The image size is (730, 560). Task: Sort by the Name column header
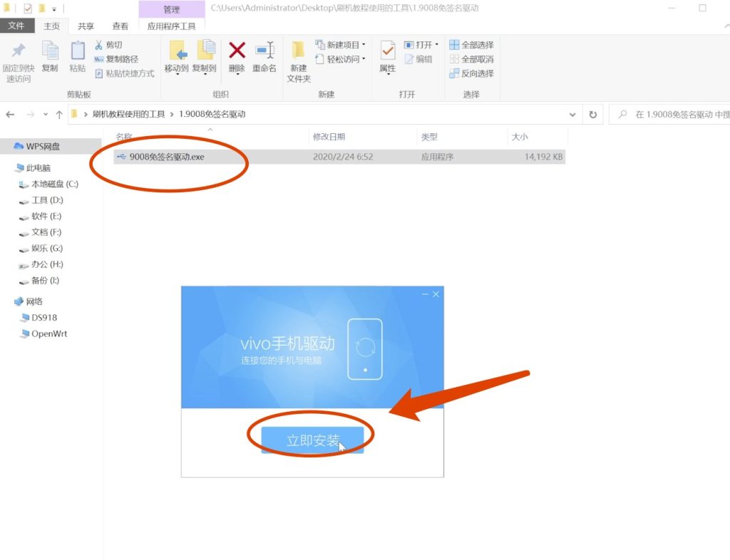124,137
